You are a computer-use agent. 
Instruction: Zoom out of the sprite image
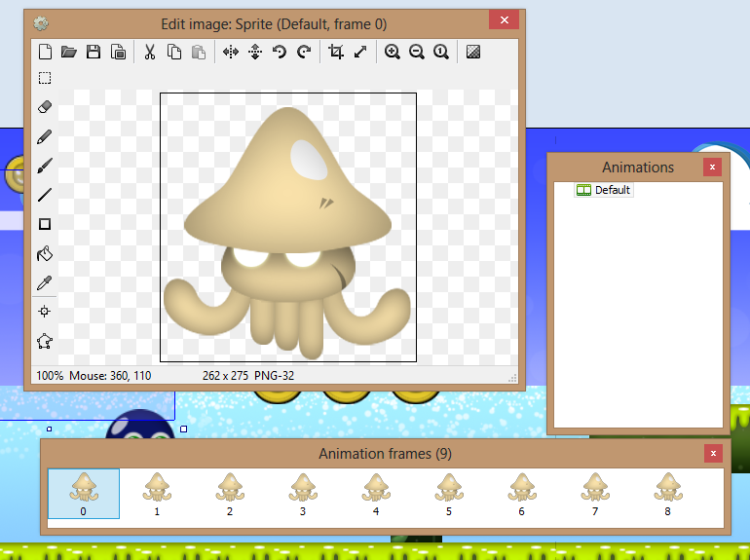[417, 52]
